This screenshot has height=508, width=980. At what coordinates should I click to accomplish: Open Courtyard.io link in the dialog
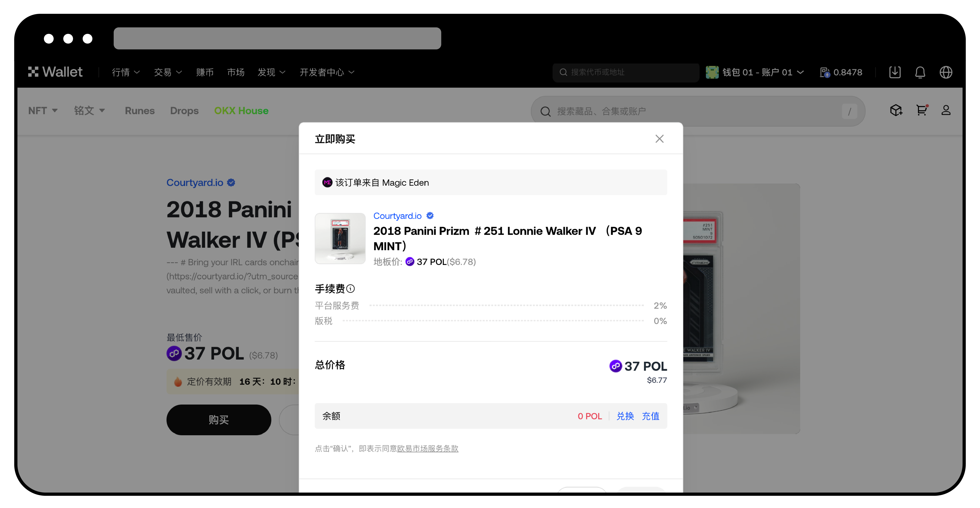(397, 216)
